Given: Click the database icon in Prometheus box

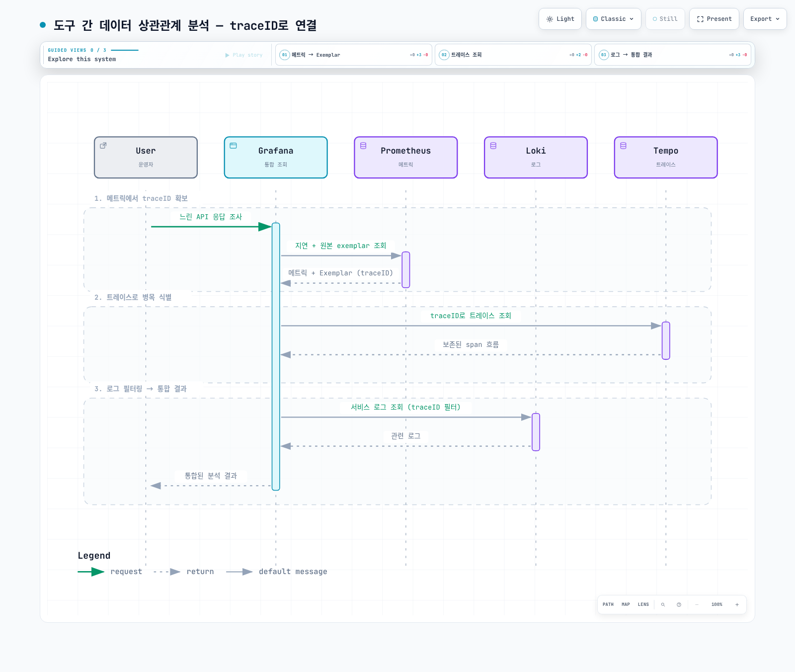Looking at the screenshot, I should [x=363, y=146].
